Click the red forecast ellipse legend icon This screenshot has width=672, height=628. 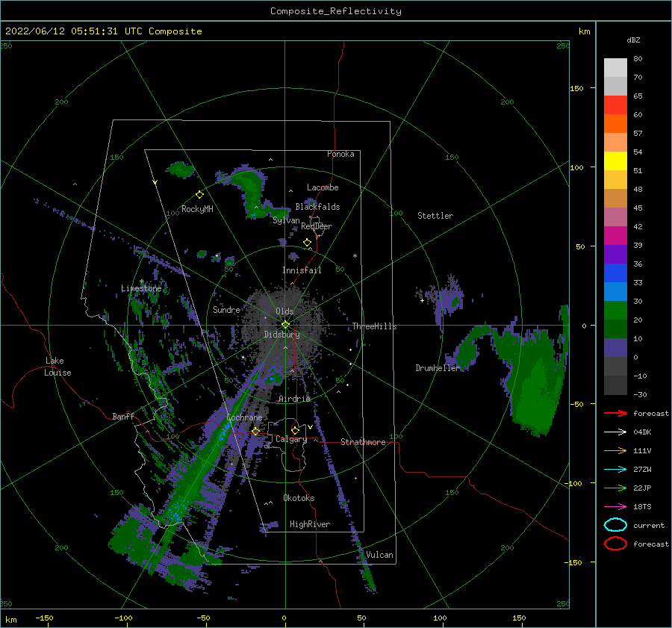point(615,544)
